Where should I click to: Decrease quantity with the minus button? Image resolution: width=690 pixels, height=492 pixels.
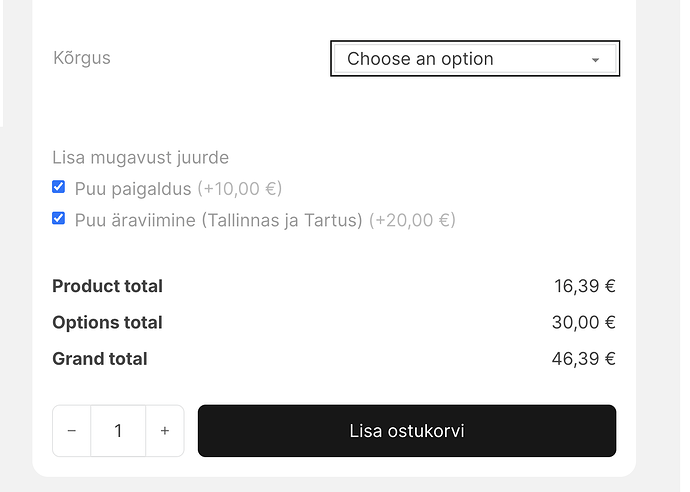click(72, 431)
